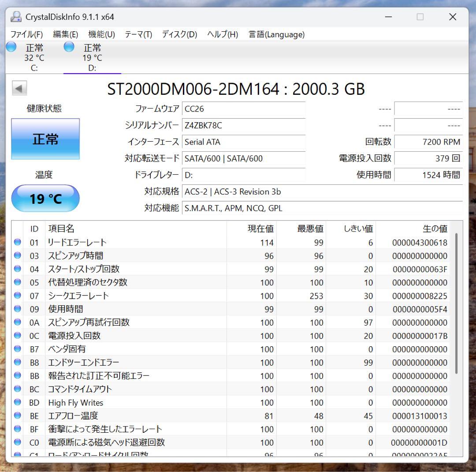
Task: Click the 生の値 column header
Action: click(x=413, y=229)
